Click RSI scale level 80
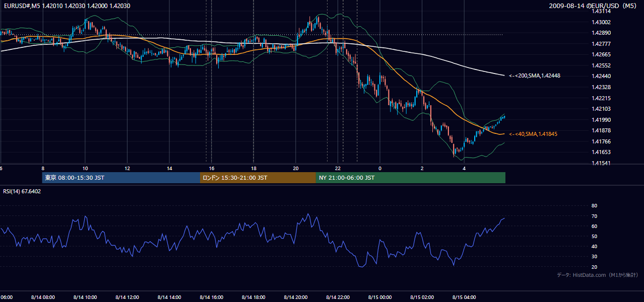644x302 pixels. coord(594,206)
